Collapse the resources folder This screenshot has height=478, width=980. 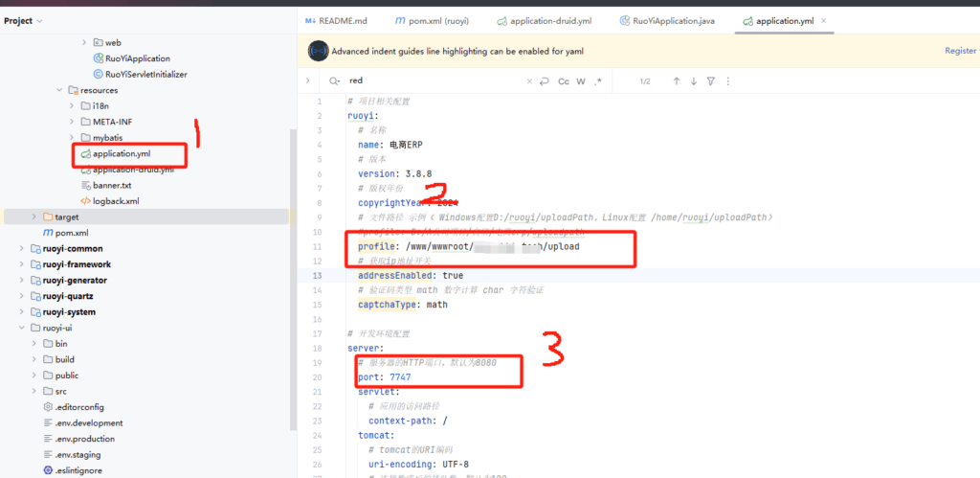click(x=59, y=90)
